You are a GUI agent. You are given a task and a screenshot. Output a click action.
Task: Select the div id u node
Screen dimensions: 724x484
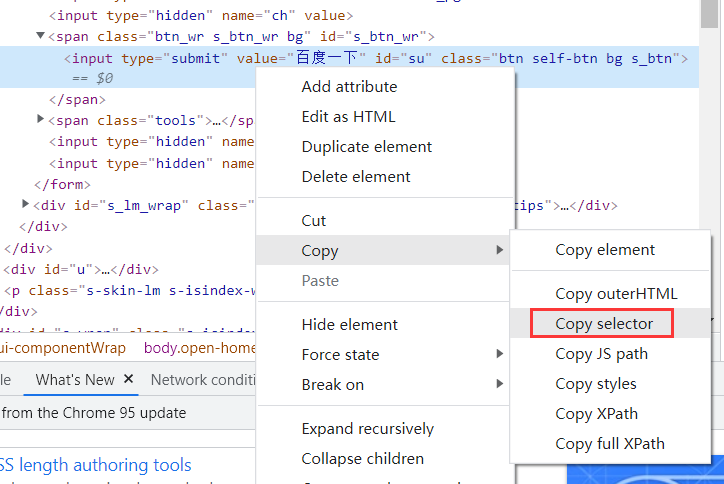click(81, 269)
